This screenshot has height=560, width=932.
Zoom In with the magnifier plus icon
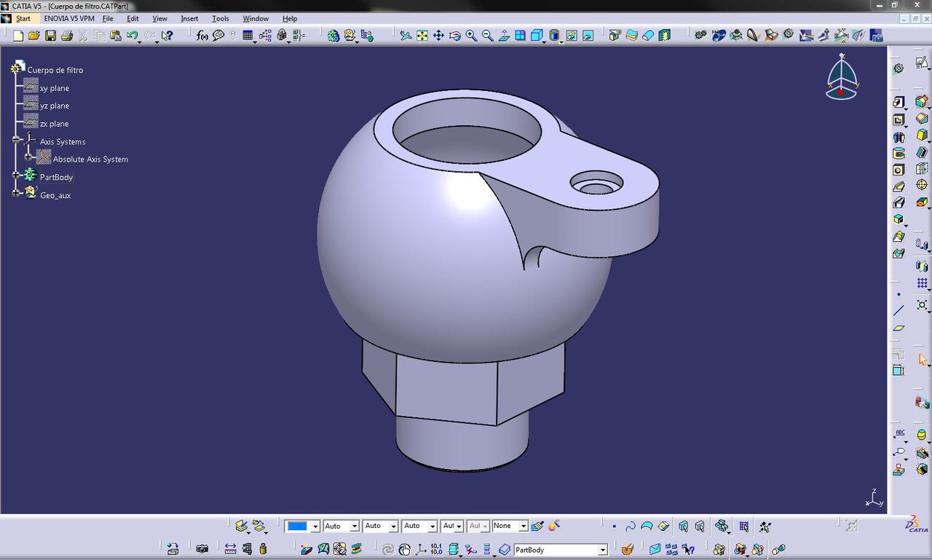point(471,35)
